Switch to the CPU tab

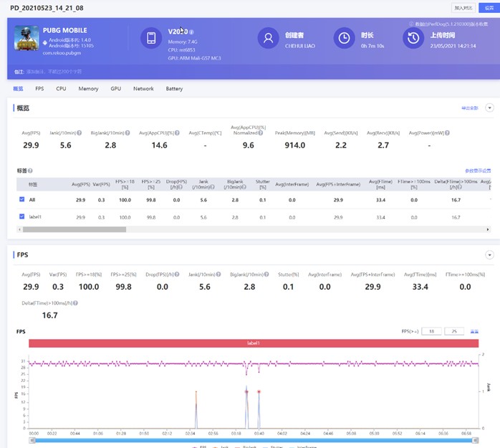(61, 89)
